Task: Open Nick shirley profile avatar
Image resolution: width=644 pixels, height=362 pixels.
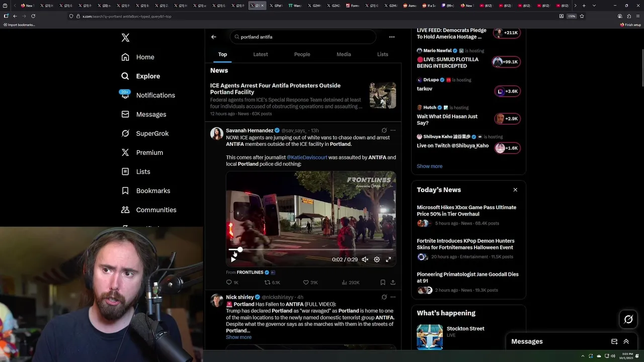Action: pos(217,300)
